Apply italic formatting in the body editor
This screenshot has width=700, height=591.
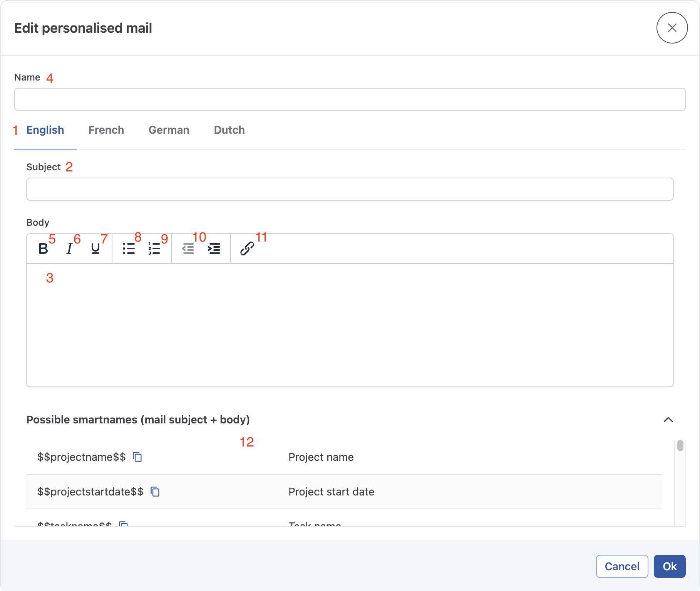coord(69,248)
